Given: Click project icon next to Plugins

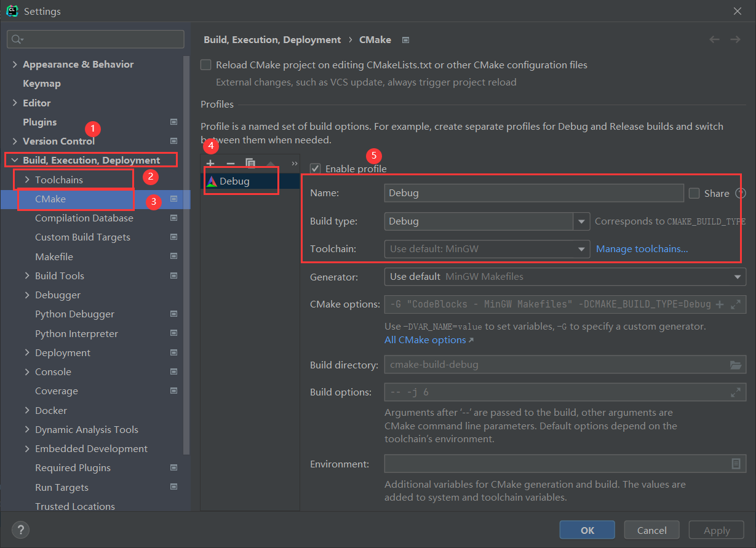Looking at the screenshot, I should tap(173, 122).
